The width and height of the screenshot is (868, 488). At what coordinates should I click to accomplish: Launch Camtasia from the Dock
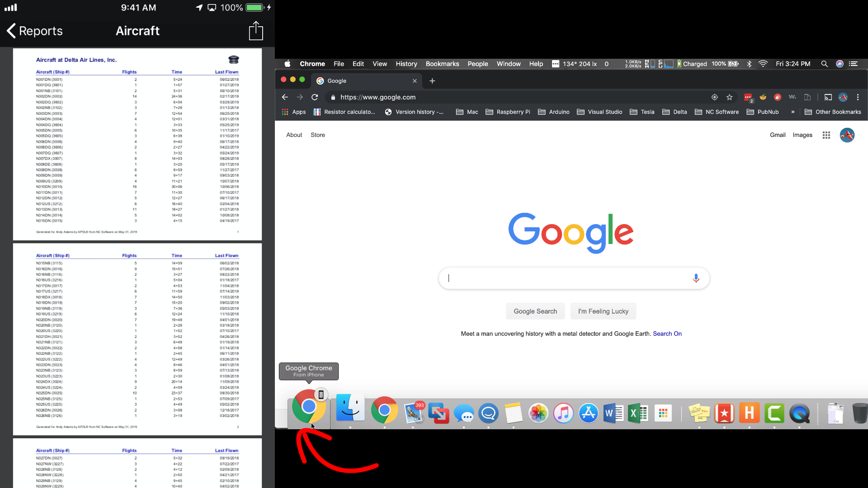pos(774,413)
